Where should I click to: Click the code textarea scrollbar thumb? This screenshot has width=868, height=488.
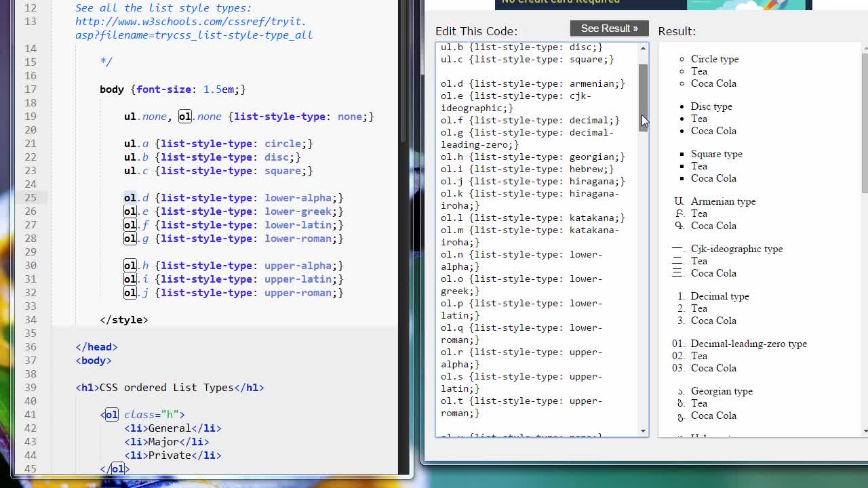coord(643,98)
